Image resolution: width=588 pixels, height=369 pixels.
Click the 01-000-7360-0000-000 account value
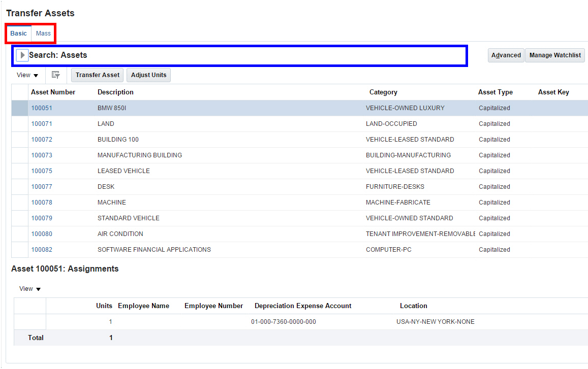[283, 322]
